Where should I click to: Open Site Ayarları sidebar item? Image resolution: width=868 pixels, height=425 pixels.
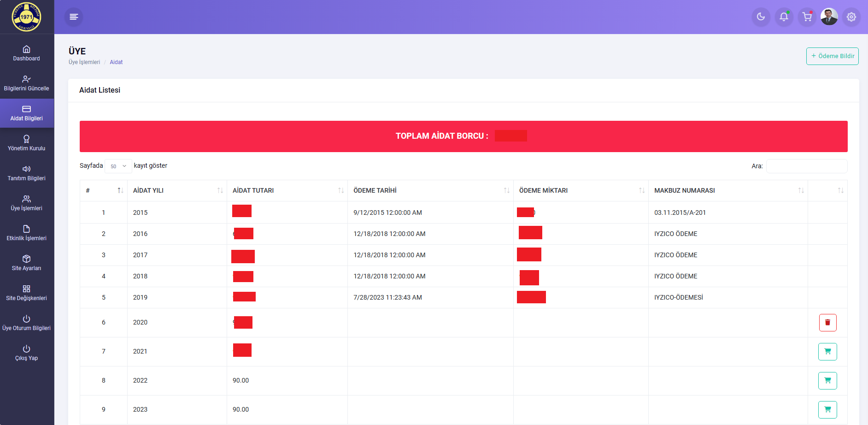tap(27, 263)
